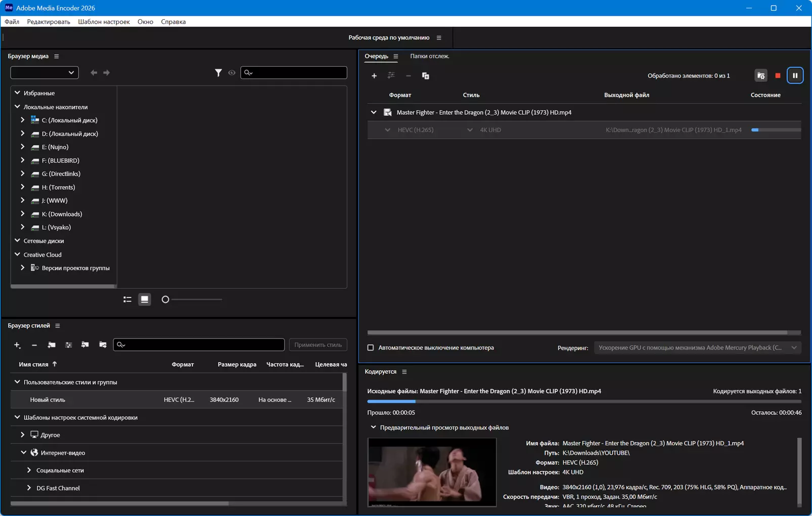Export presets from the styles browser

(103, 345)
